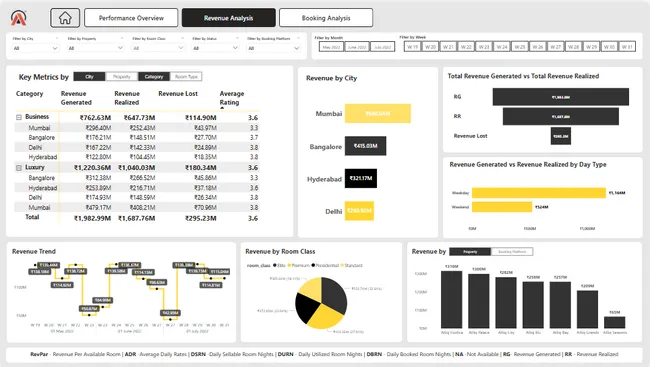
Task: Click Luxury revenue realized ₹1,040.03M
Action: pyautogui.click(x=136, y=168)
